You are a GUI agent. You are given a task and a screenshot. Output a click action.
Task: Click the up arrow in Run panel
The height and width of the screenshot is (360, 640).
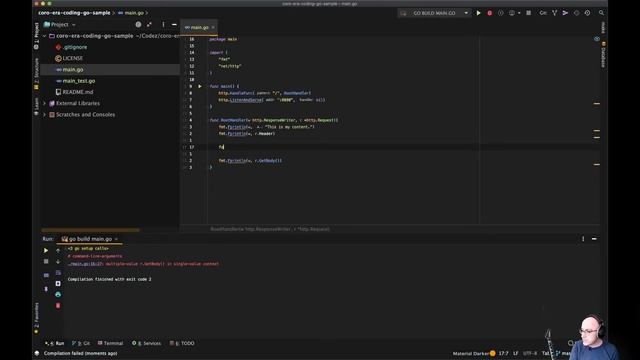click(x=58, y=250)
